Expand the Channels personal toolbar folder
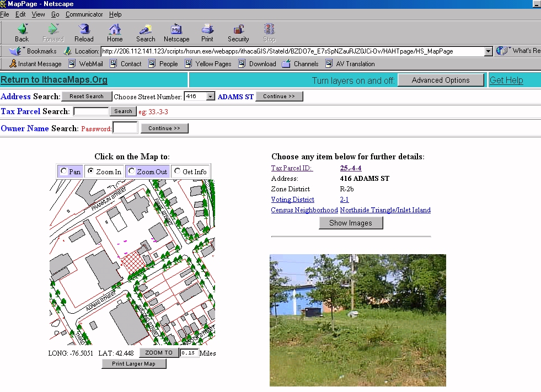This screenshot has width=541, height=392. [300, 64]
